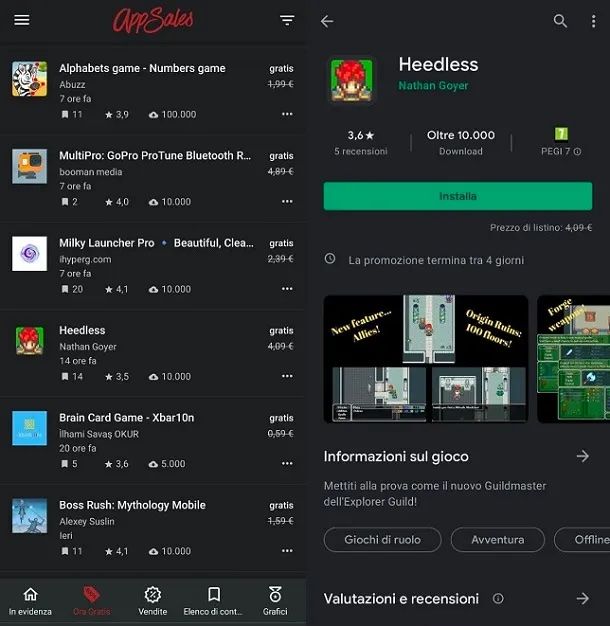The height and width of the screenshot is (626, 610).
Task: Tap developer name İlhami Savaş OKUR
Action: tap(99, 434)
